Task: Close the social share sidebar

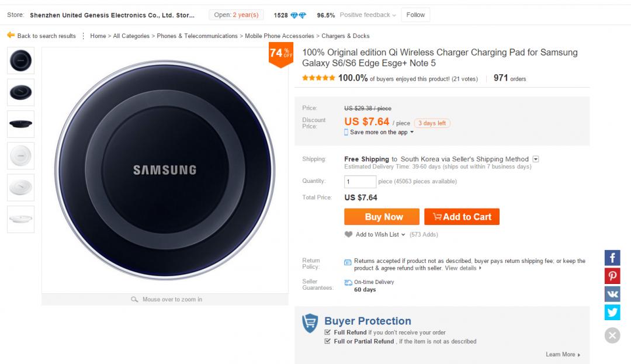Action: [612, 335]
